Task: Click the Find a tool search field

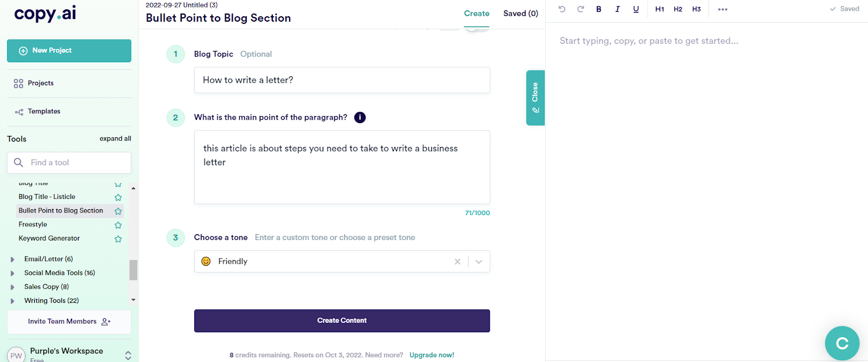Action: pyautogui.click(x=76, y=163)
